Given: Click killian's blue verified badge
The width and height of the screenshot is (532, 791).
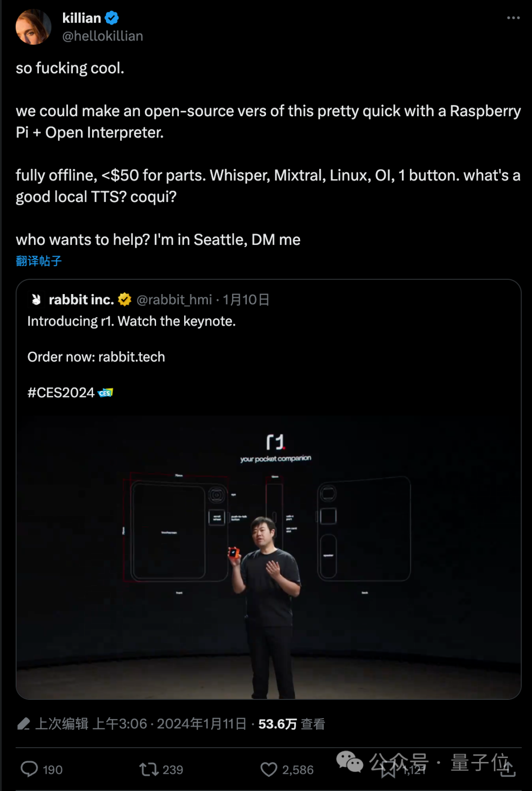Looking at the screenshot, I should coord(112,18).
